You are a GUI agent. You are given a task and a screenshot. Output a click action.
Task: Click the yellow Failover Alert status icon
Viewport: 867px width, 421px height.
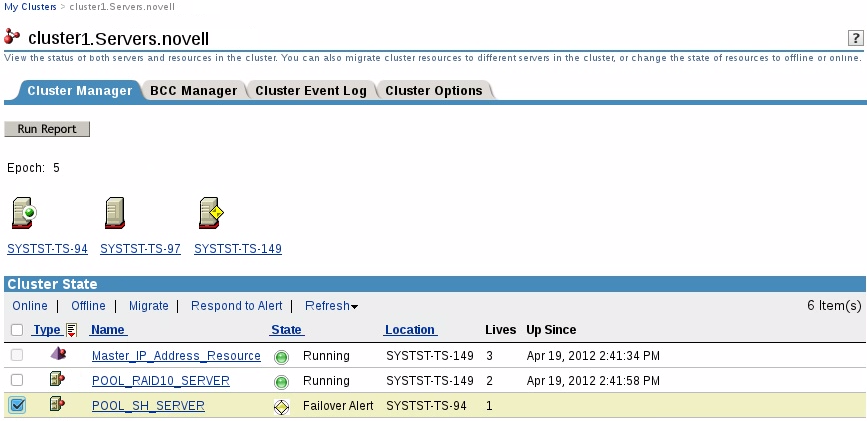coord(281,407)
